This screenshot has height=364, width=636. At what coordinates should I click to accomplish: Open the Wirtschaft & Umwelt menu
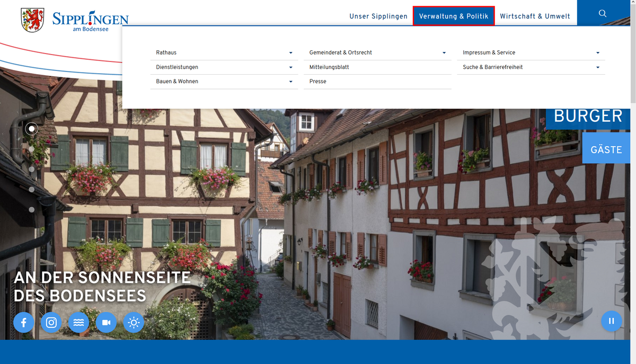[x=535, y=16]
